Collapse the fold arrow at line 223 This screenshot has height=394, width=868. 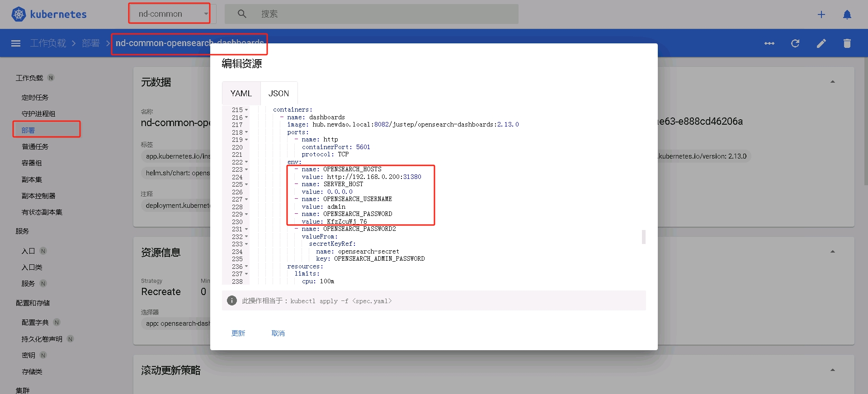point(246,169)
